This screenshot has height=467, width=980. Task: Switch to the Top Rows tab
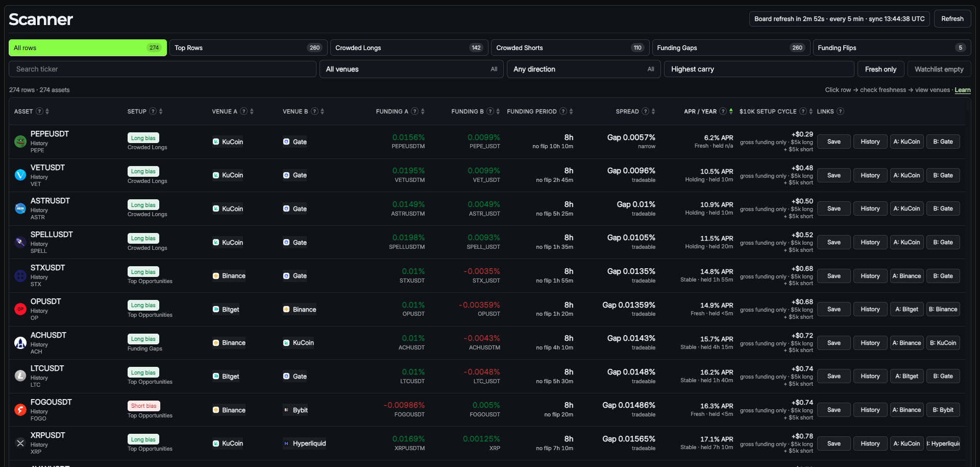pyautogui.click(x=249, y=48)
